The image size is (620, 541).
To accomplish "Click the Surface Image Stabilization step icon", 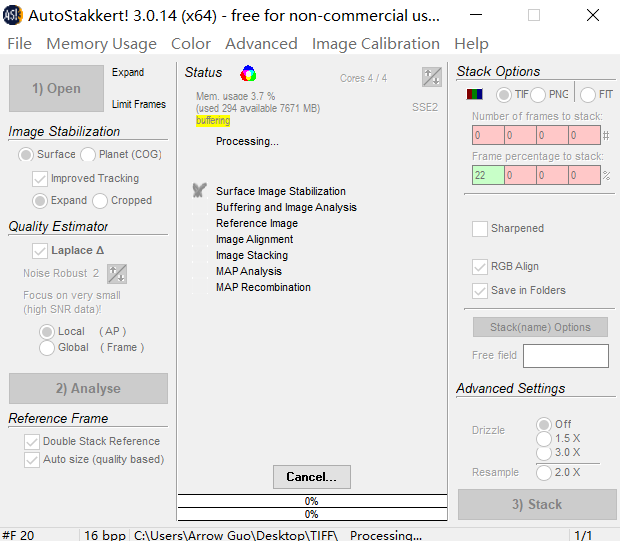I will click(200, 190).
